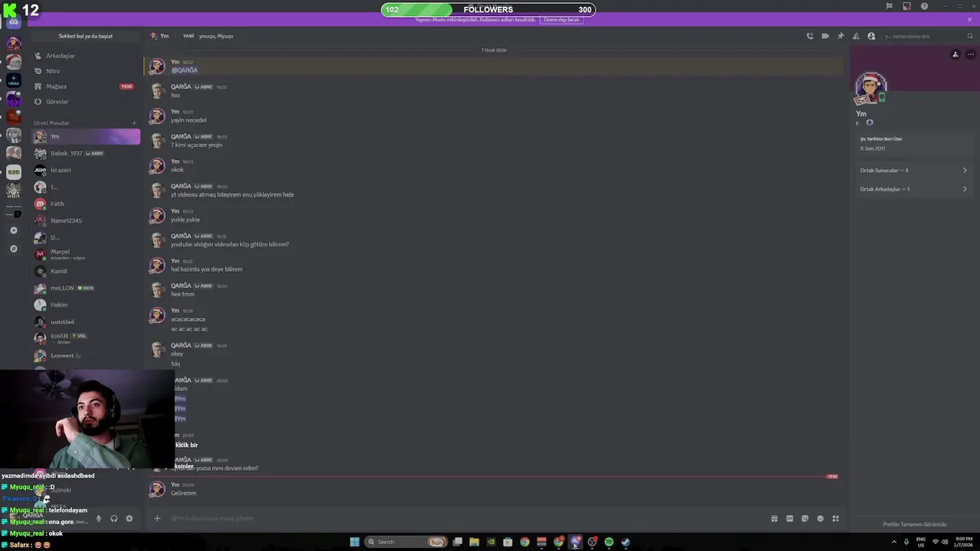
Task: Open Profilin Tamamını Görüntüle link
Action: point(914,524)
